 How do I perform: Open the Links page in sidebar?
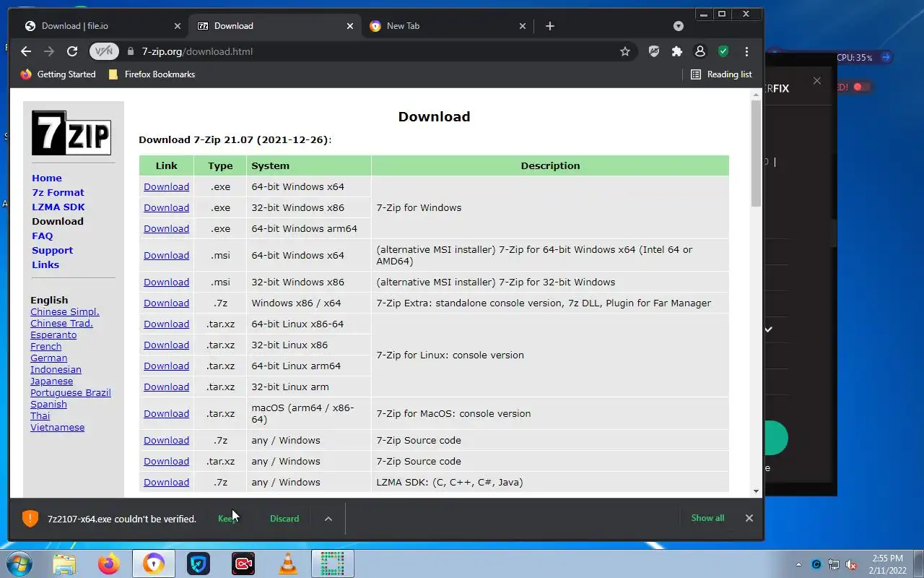pyautogui.click(x=45, y=264)
